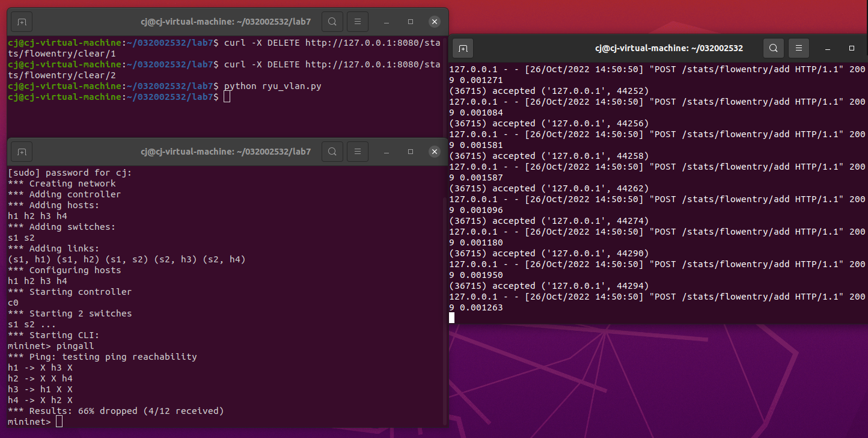The height and width of the screenshot is (438, 868).
Task: Click the '9 0.001263' response time
Action: pos(476,307)
